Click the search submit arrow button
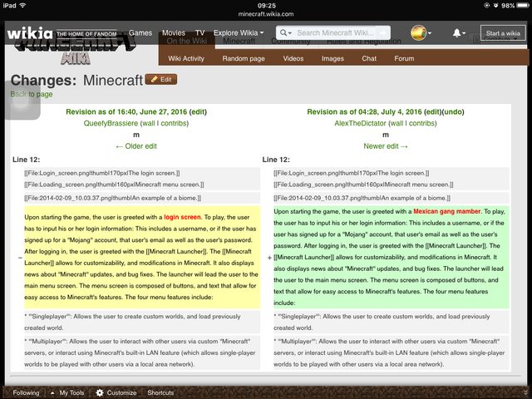 coord(383,33)
